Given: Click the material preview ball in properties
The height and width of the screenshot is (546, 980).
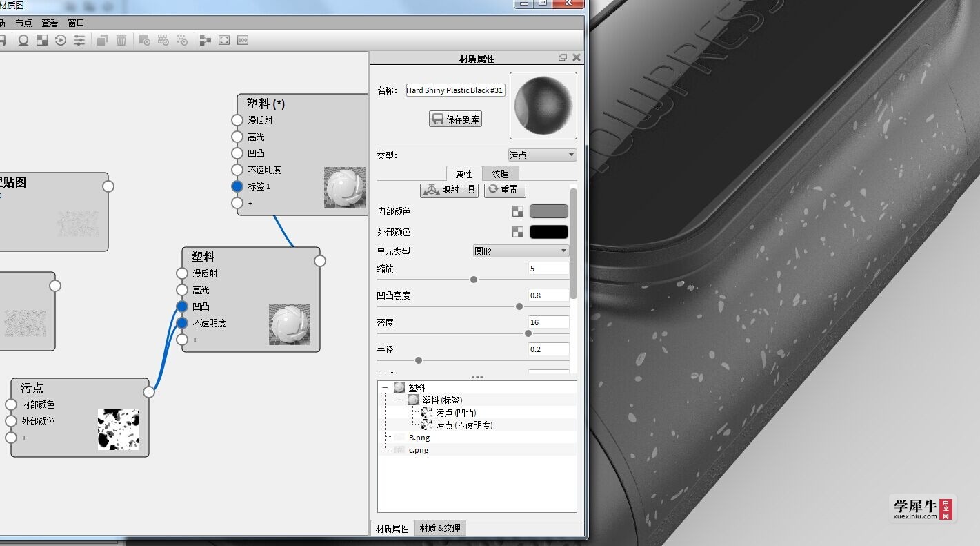Looking at the screenshot, I should click(x=543, y=106).
